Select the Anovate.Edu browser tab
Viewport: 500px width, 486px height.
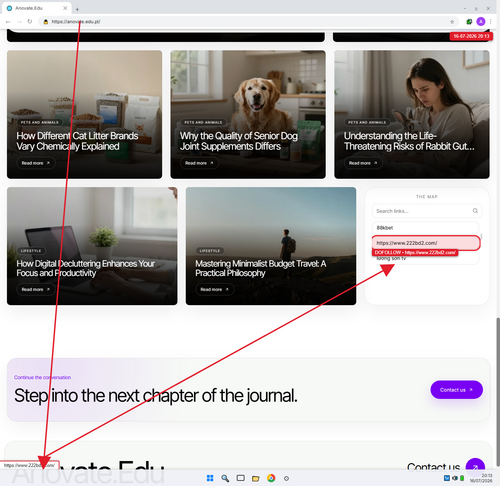tap(37, 8)
